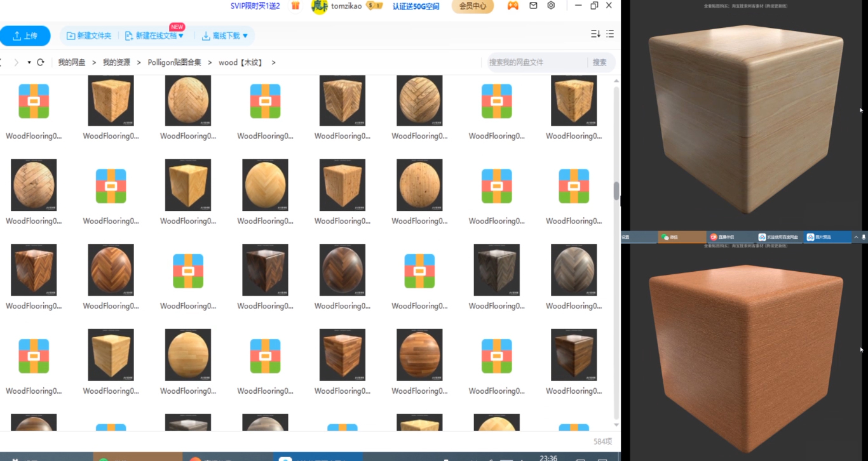Click the light wood cube preview image

point(745,119)
